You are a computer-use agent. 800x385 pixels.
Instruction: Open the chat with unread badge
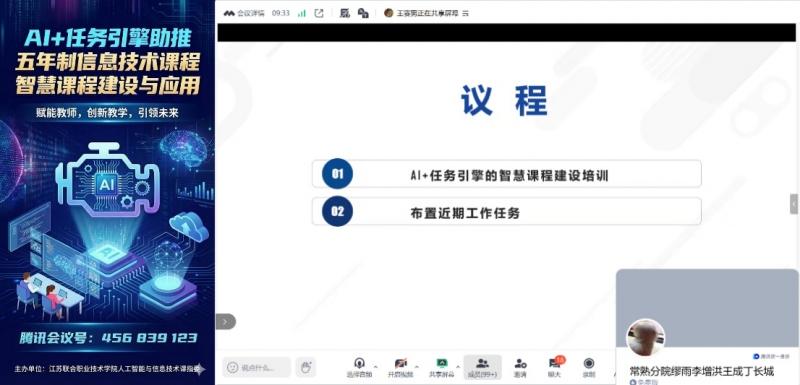(x=555, y=367)
